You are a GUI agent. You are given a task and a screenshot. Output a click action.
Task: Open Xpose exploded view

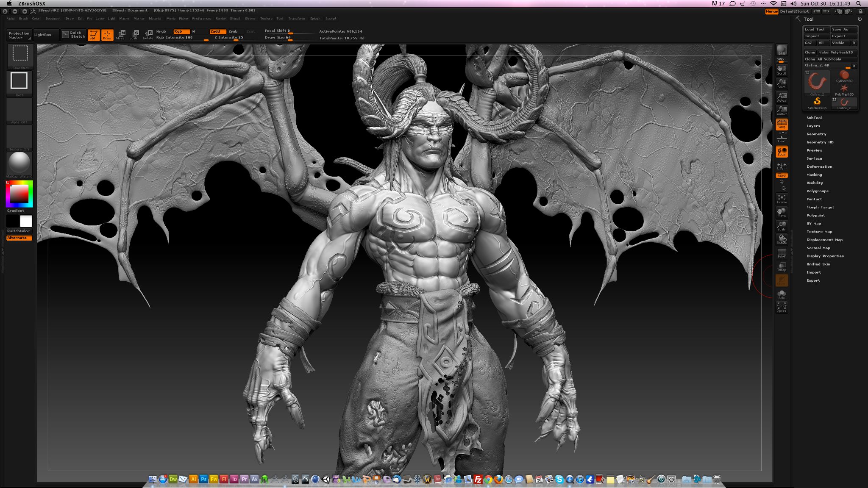[782, 307]
